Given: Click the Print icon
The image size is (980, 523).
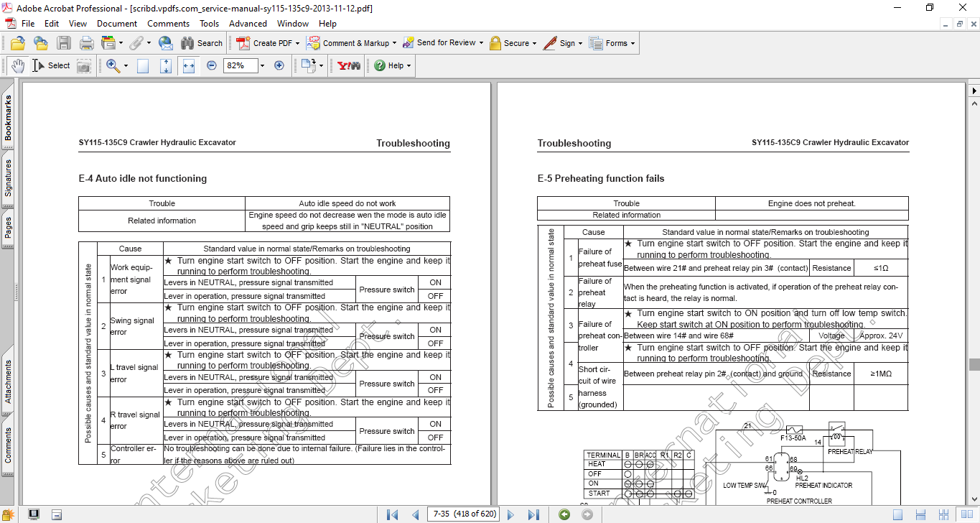Looking at the screenshot, I should pyautogui.click(x=87, y=43).
